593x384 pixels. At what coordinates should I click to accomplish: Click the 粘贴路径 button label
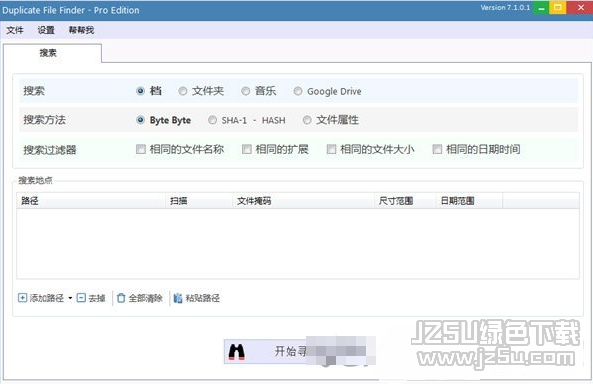coord(203,298)
